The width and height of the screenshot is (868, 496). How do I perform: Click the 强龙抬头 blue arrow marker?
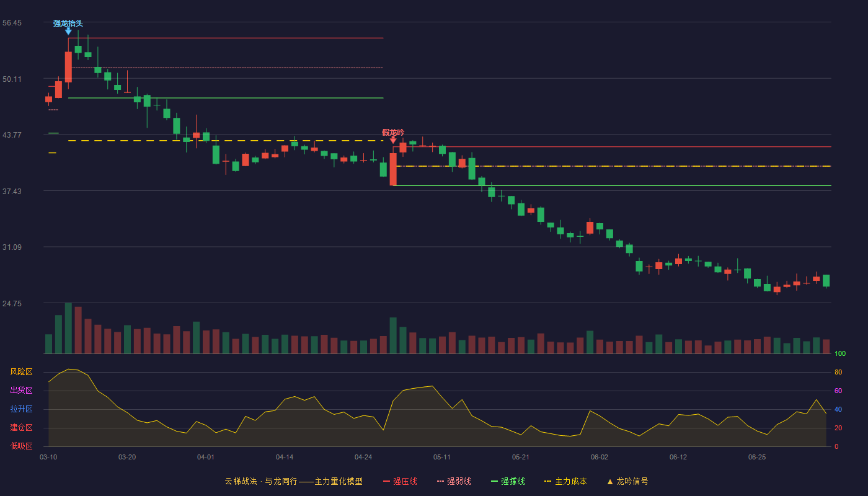pyautogui.click(x=68, y=31)
